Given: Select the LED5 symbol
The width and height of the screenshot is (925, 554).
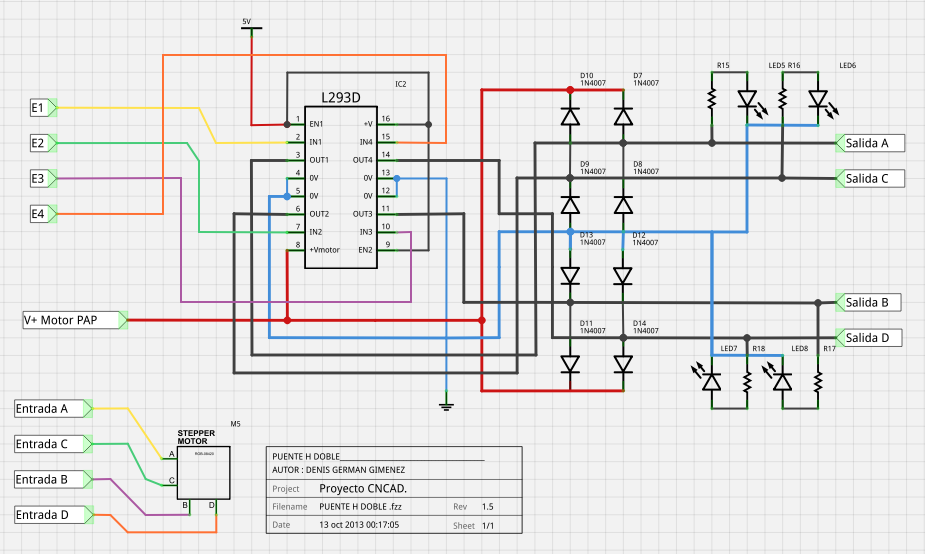Looking at the screenshot, I should coord(752,102).
